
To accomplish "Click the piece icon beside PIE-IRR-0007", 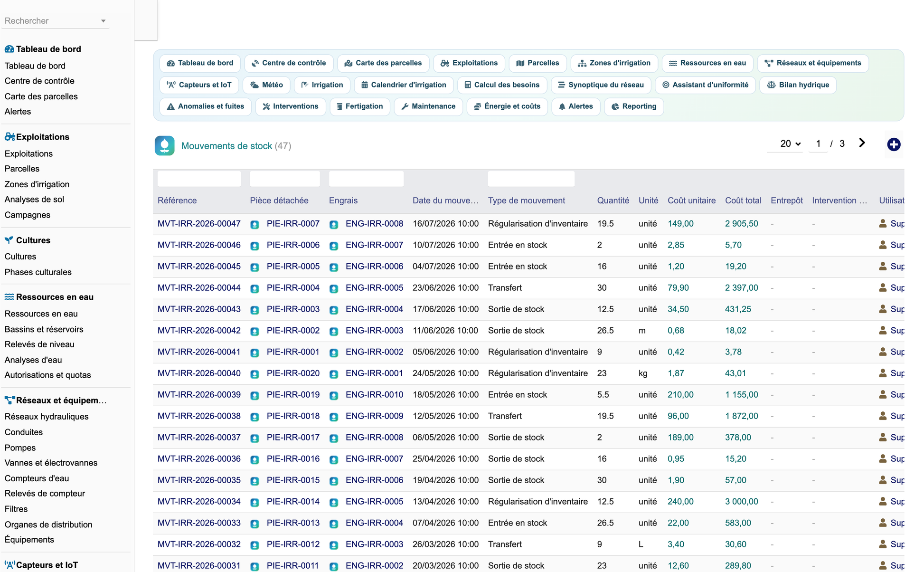I will point(255,224).
